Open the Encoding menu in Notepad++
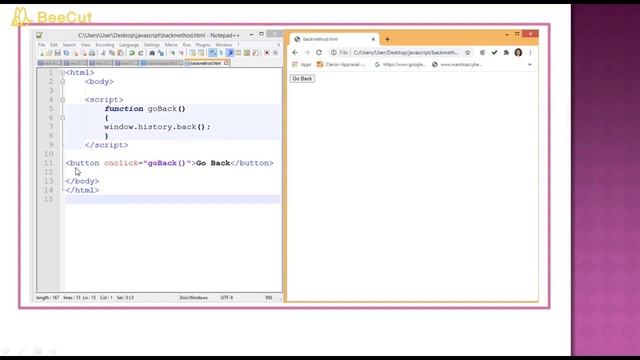This screenshot has width=640, height=360. 105,44
